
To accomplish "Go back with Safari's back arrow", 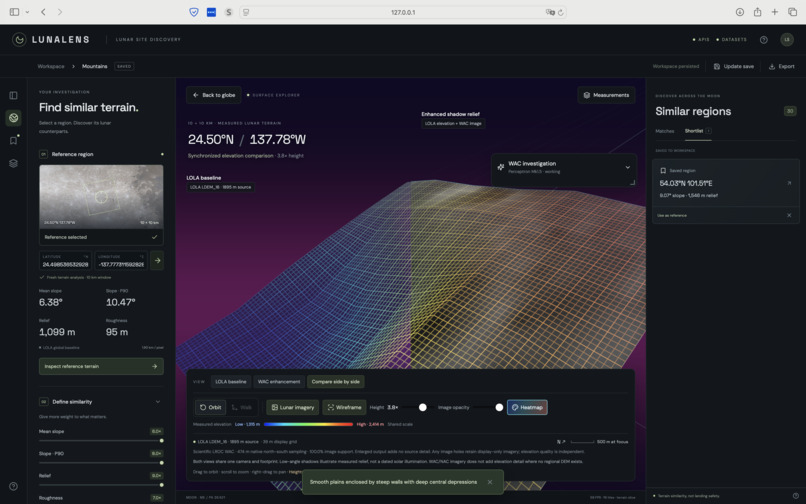I will pos(43,12).
